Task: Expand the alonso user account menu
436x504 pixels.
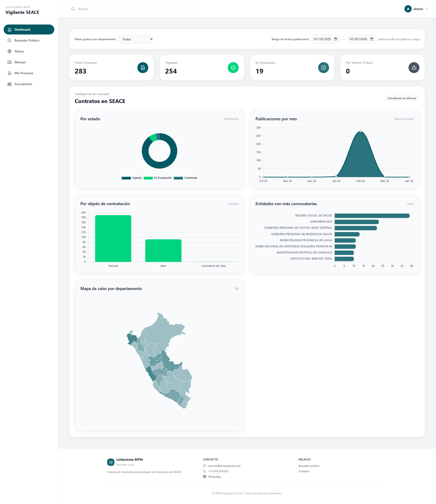Action: (x=416, y=9)
